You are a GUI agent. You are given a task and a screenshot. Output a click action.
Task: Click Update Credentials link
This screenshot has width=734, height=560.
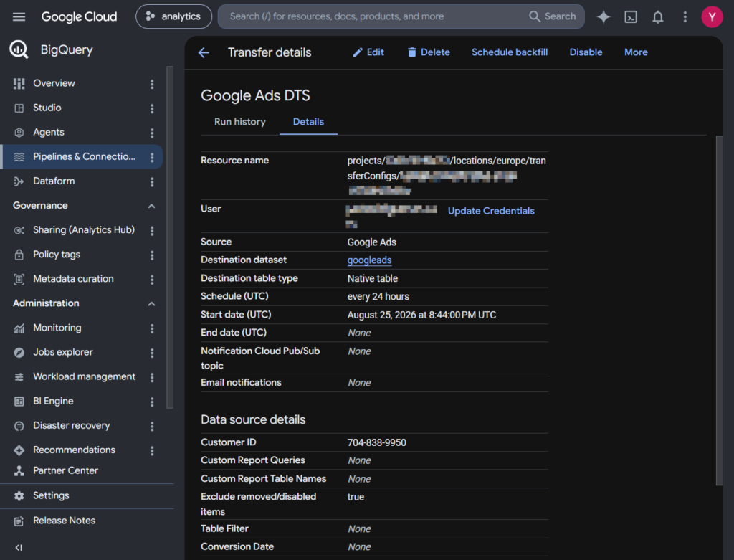tap(491, 211)
